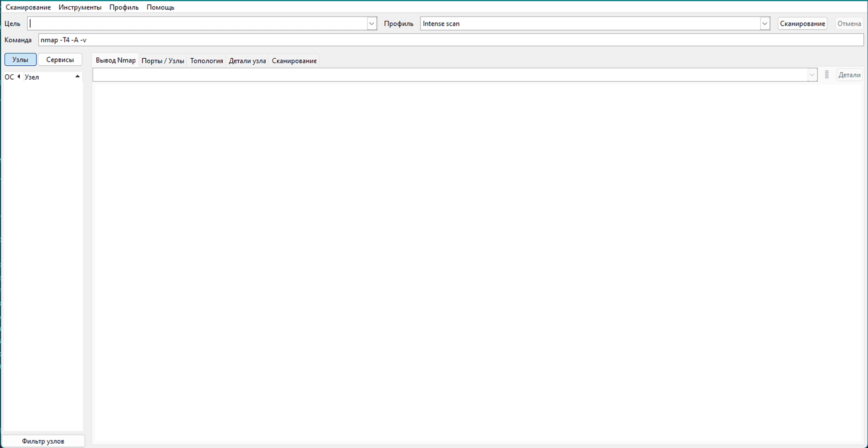Image resolution: width=868 pixels, height=448 pixels.
Task: Open the Профиль menu in menu bar
Action: pyautogui.click(x=124, y=8)
